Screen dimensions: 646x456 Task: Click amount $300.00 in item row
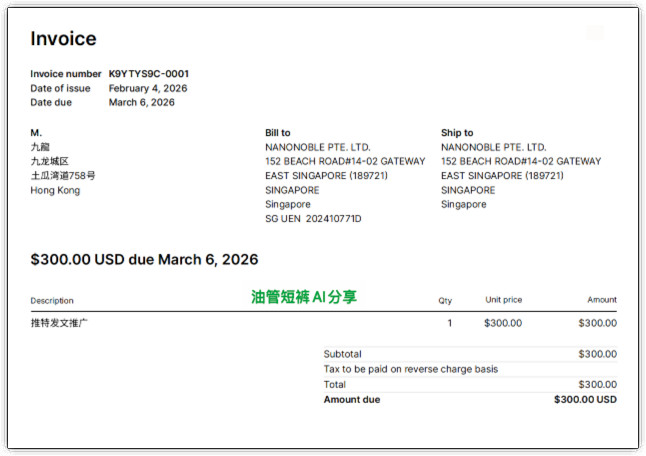click(x=597, y=323)
